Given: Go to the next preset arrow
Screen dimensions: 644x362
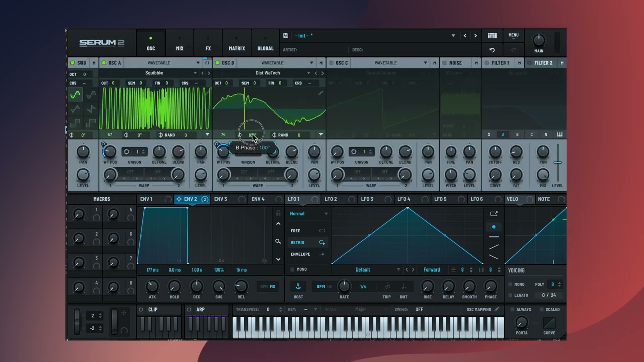Looking at the screenshot, I should tap(475, 36).
